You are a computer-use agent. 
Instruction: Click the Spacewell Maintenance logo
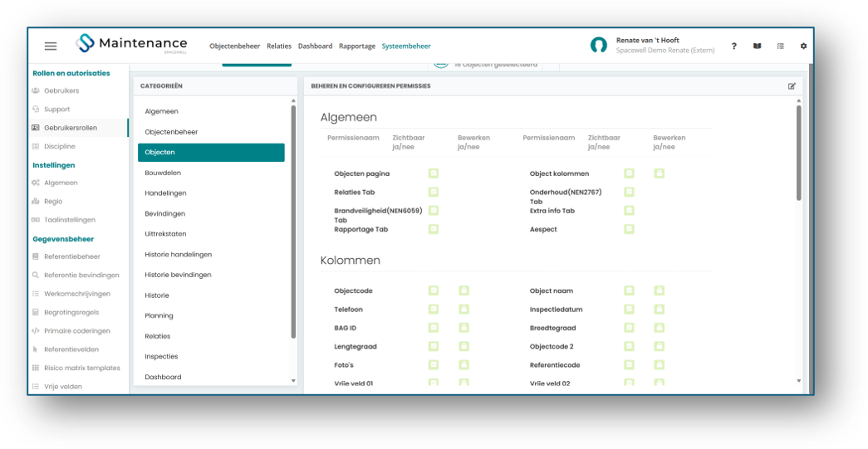(132, 44)
